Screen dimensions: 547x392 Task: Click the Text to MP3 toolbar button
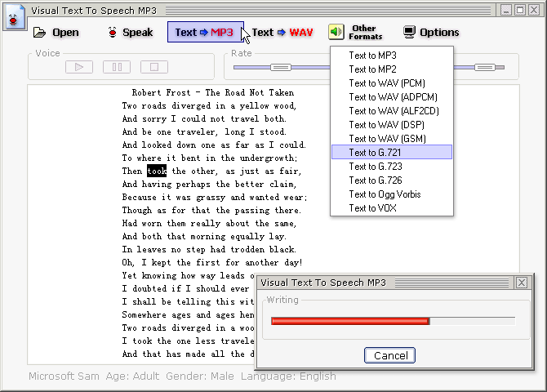205,32
